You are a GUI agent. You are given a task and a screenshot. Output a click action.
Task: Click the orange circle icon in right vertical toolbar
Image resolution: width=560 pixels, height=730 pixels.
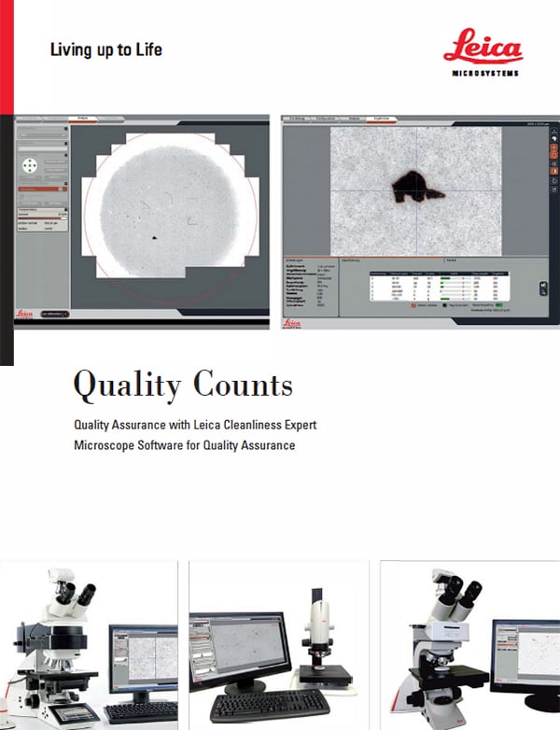tap(554, 155)
